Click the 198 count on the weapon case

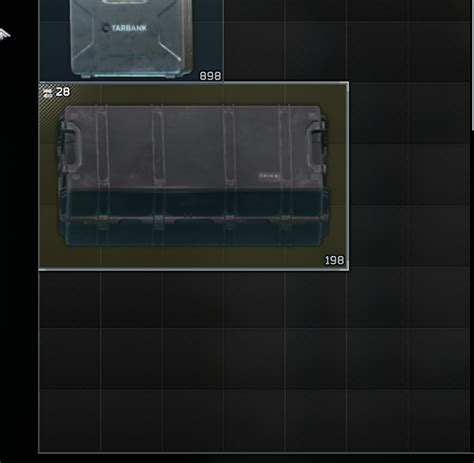pos(334,260)
